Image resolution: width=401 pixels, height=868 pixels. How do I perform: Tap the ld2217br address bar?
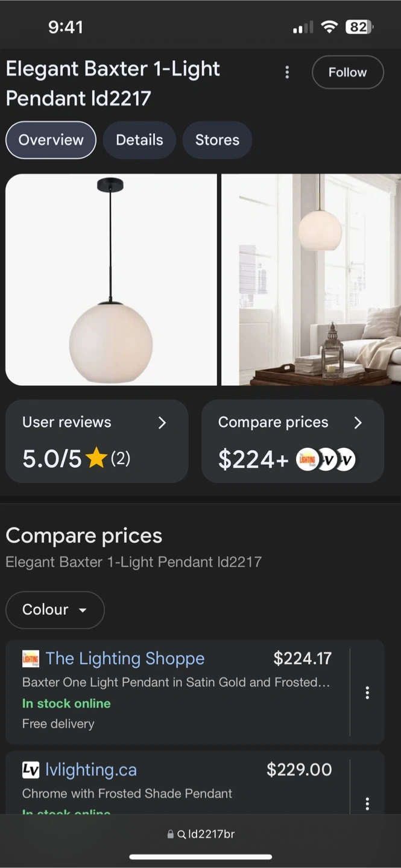click(201, 834)
